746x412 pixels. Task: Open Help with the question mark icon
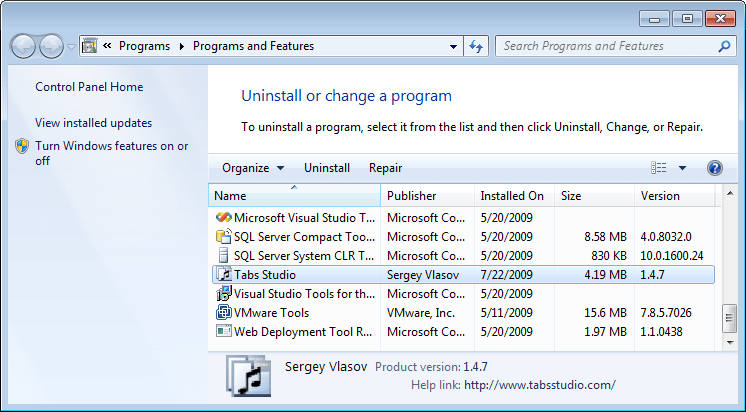pos(715,168)
